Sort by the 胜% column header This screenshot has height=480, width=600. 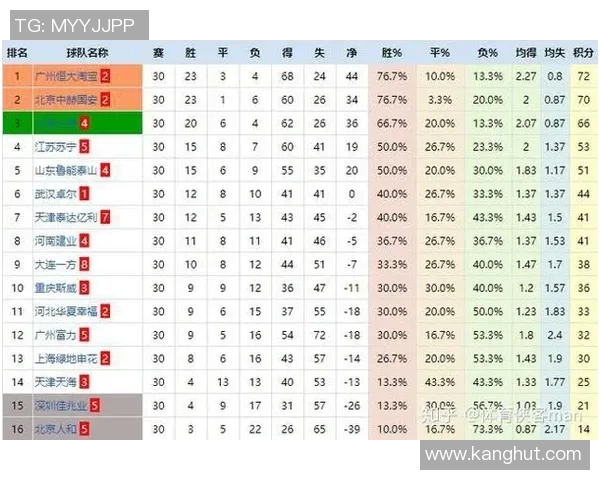click(391, 52)
